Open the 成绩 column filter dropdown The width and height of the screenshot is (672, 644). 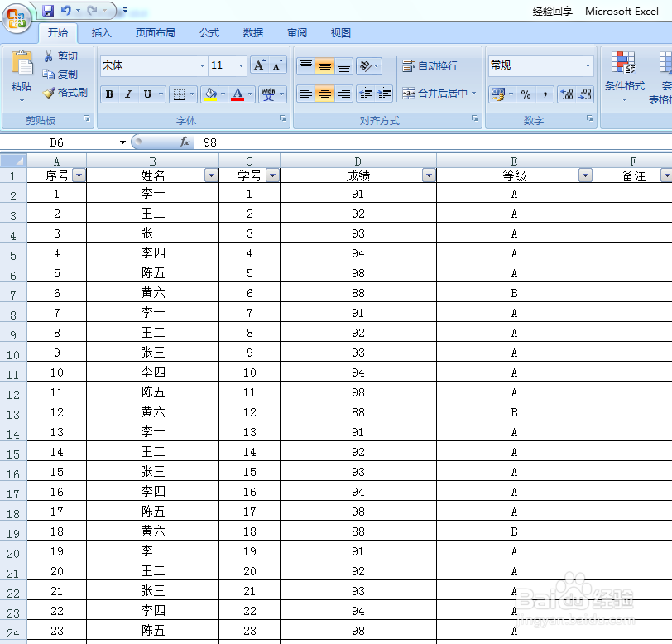(429, 175)
